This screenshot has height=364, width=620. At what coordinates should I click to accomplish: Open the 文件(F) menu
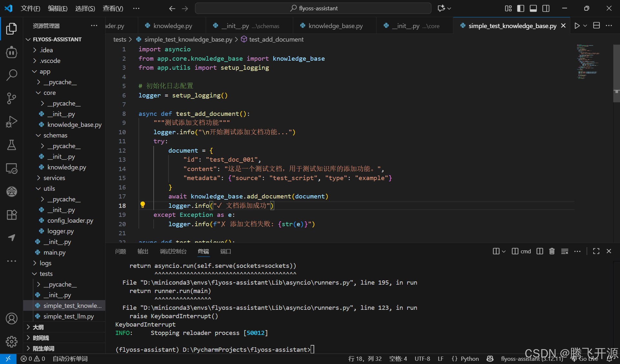point(30,8)
